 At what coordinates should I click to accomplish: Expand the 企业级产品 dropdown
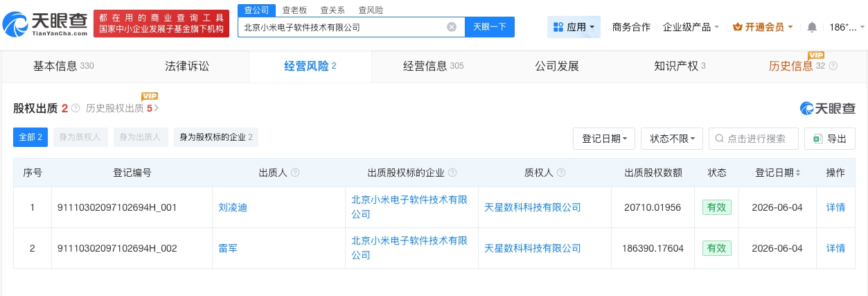(x=691, y=27)
